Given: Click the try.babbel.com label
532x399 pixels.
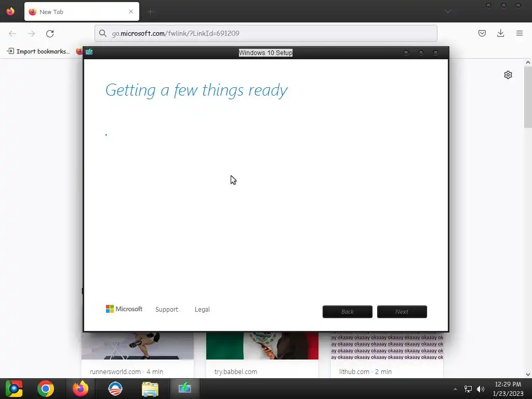Looking at the screenshot, I should [x=235, y=372].
